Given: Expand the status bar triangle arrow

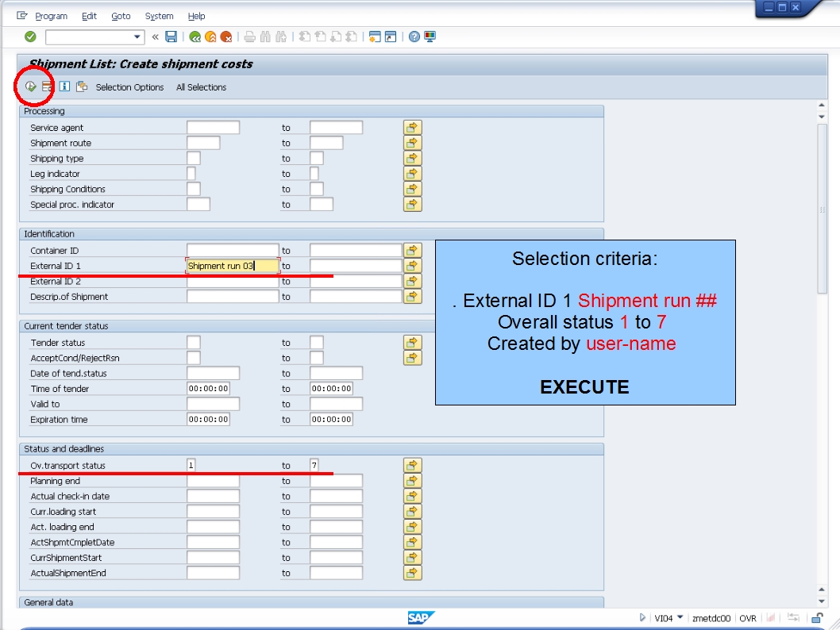Looking at the screenshot, I should click(x=642, y=617).
